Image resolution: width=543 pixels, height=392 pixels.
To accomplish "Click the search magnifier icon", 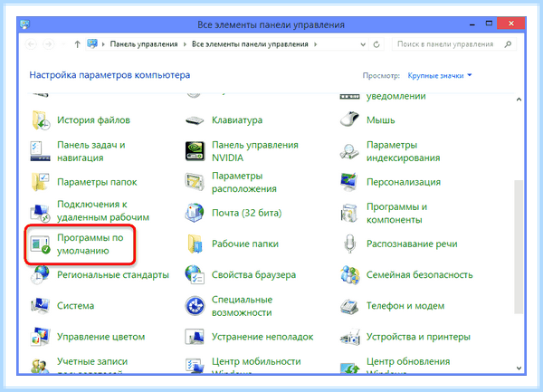I will click(x=508, y=44).
